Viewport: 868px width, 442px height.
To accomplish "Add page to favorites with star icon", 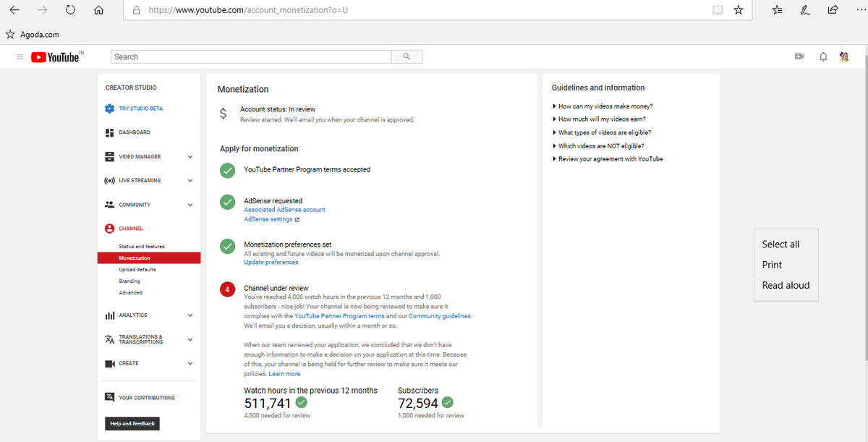I will coord(738,11).
